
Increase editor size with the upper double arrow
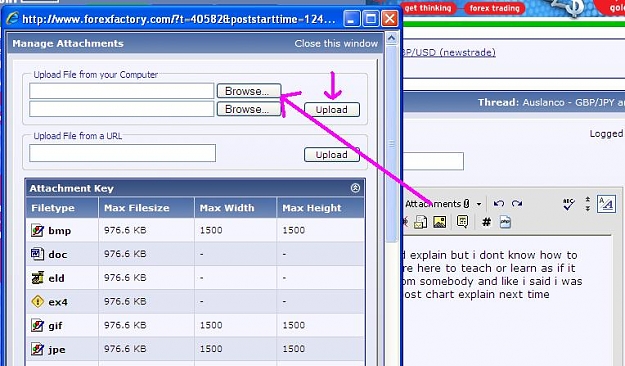[x=588, y=199]
